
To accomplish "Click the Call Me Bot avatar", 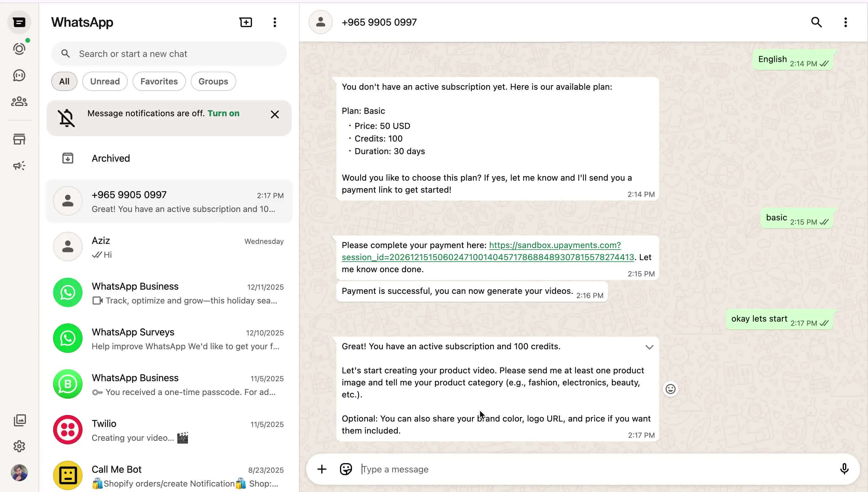I will coord(68,475).
